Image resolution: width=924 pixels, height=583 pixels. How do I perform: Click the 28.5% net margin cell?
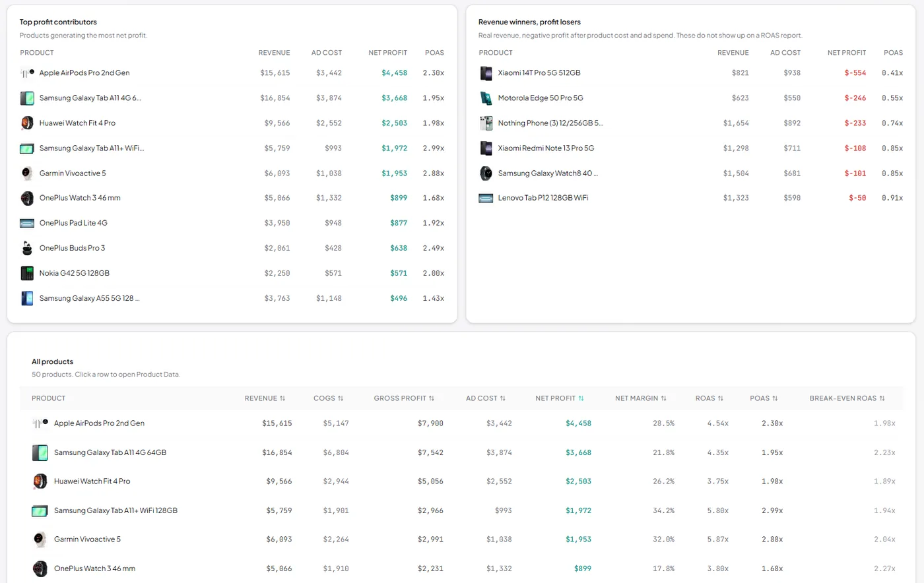tap(663, 423)
